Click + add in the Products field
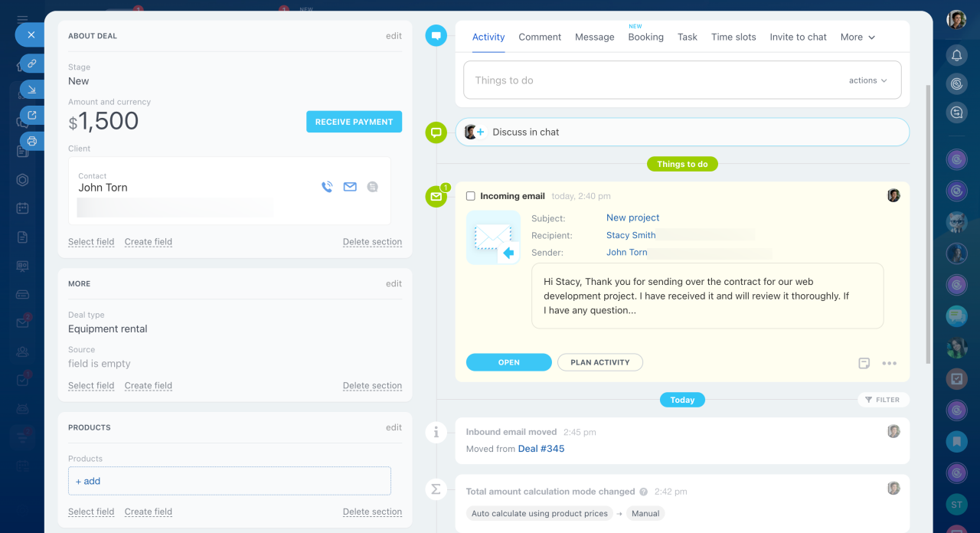 88,481
